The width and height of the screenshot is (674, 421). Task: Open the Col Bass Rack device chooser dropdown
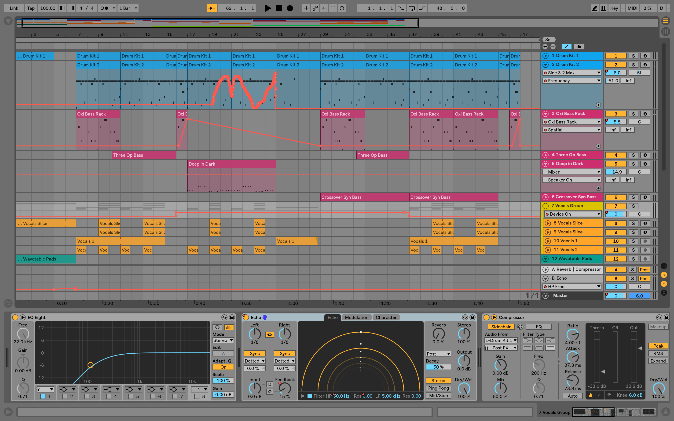(x=572, y=122)
